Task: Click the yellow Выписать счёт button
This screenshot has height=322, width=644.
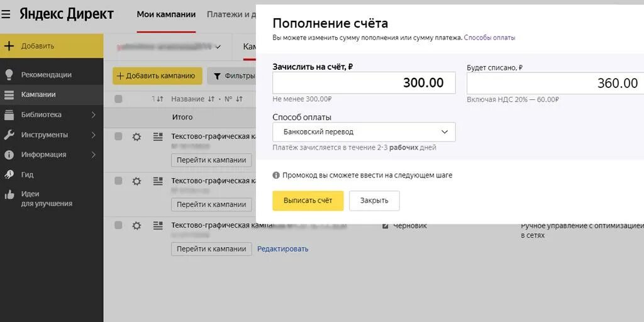Action: pyautogui.click(x=308, y=201)
